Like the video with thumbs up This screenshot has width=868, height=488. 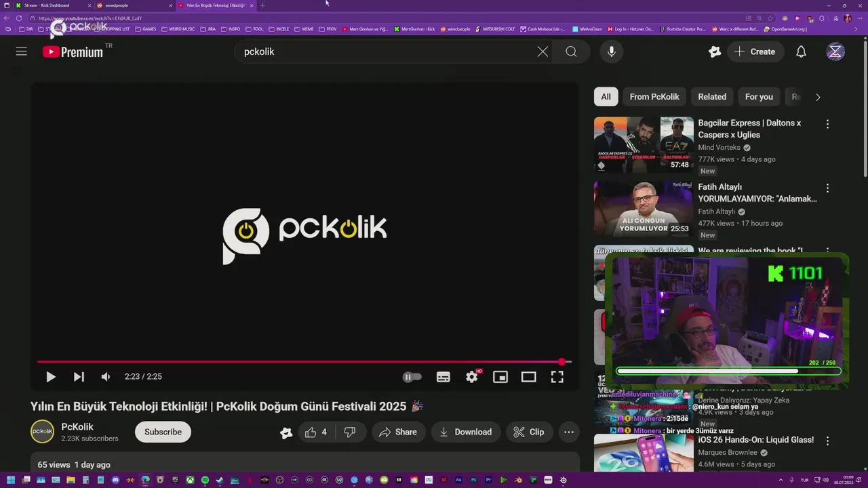[316, 432]
